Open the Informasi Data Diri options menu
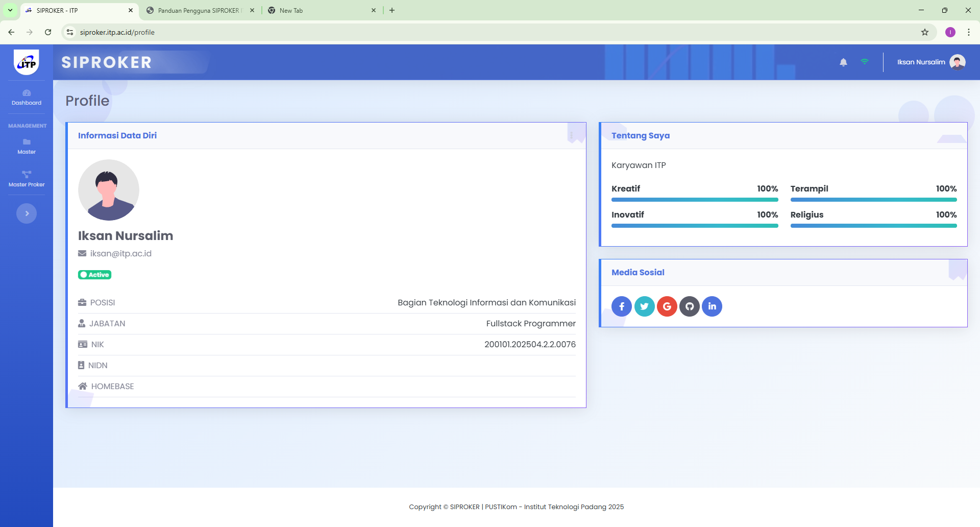The width and height of the screenshot is (980, 527). pyautogui.click(x=571, y=135)
